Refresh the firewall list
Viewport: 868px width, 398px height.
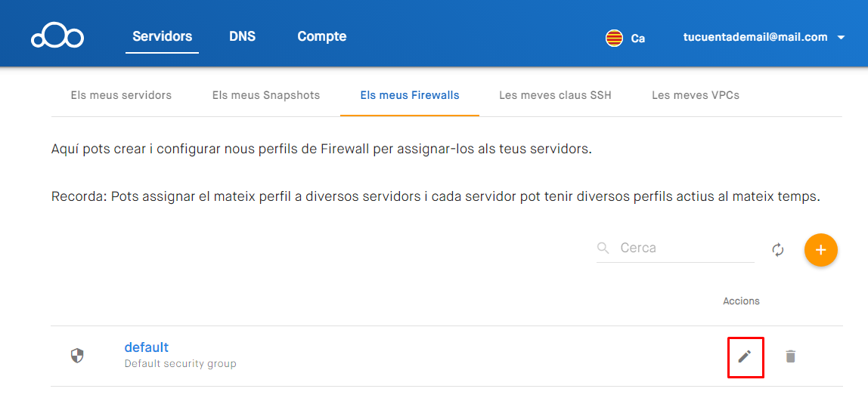click(x=778, y=250)
